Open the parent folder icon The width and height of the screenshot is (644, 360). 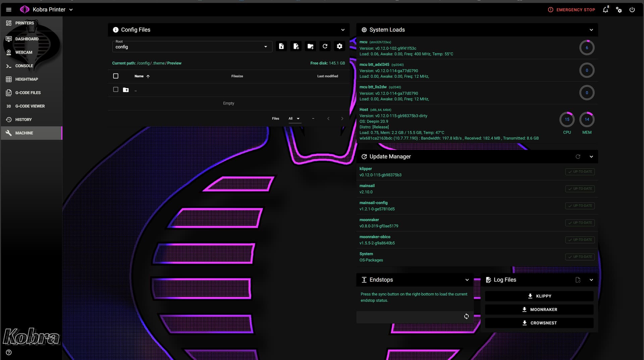click(x=126, y=90)
